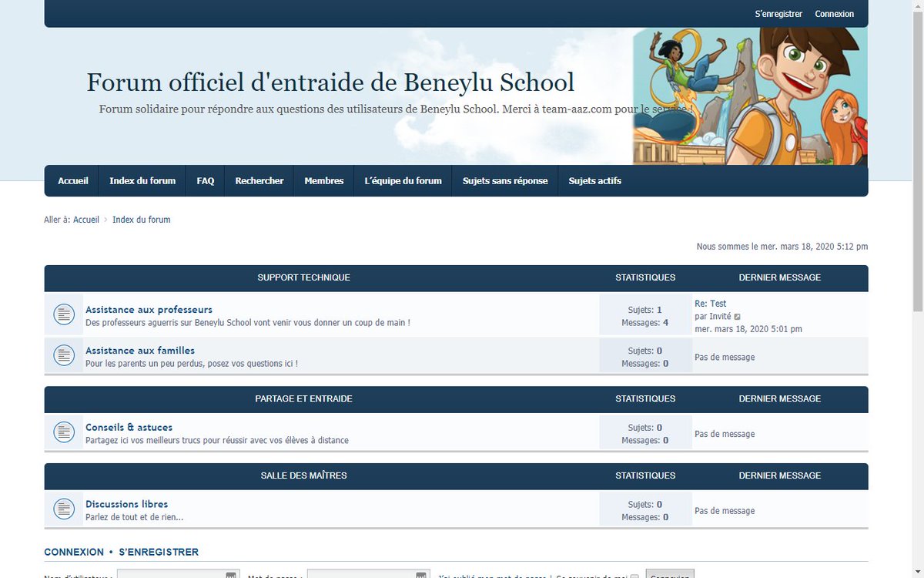Click 'Messages: 4' statistics text
The width and height of the screenshot is (924, 578).
[644, 323]
